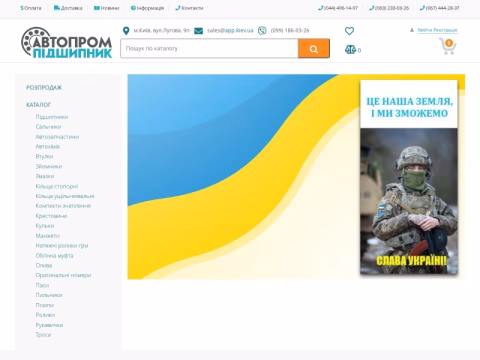Viewport: 480px width, 360px height.
Task: Select the Кільця стопорні category
Action: coord(57,186)
